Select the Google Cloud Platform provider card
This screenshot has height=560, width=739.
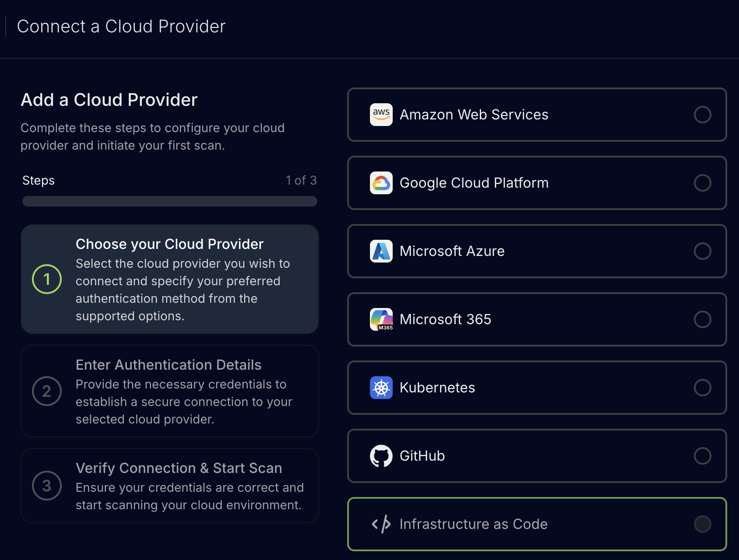coord(537,183)
